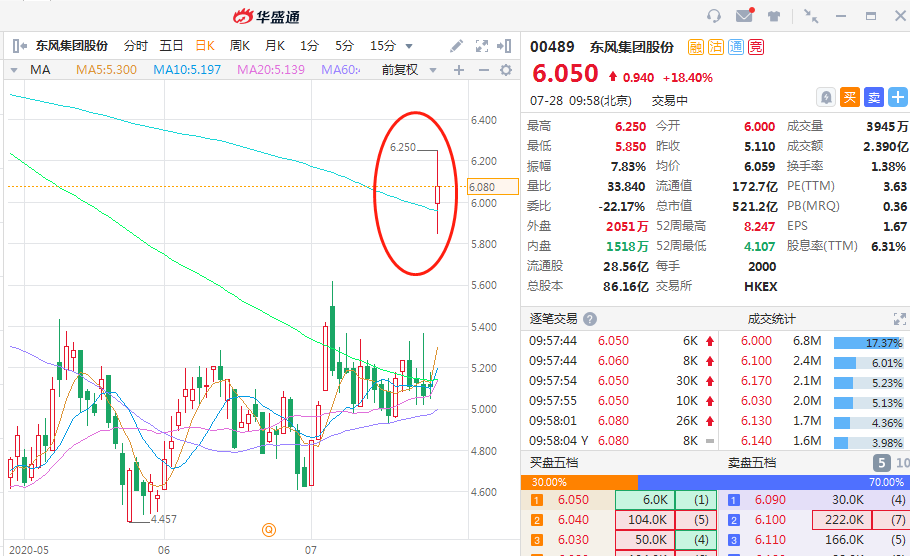Open the messages envelope icon
This screenshot has width=910, height=556.
745,15
